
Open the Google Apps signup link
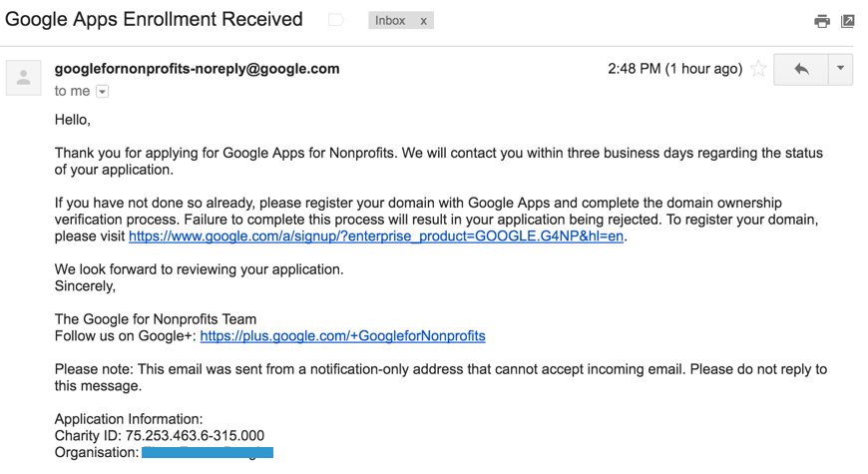376,237
